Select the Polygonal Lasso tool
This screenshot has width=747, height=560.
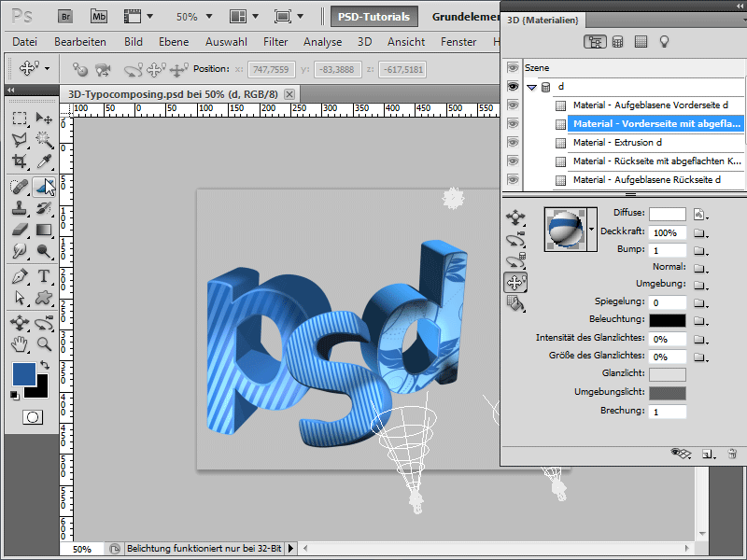coord(20,139)
